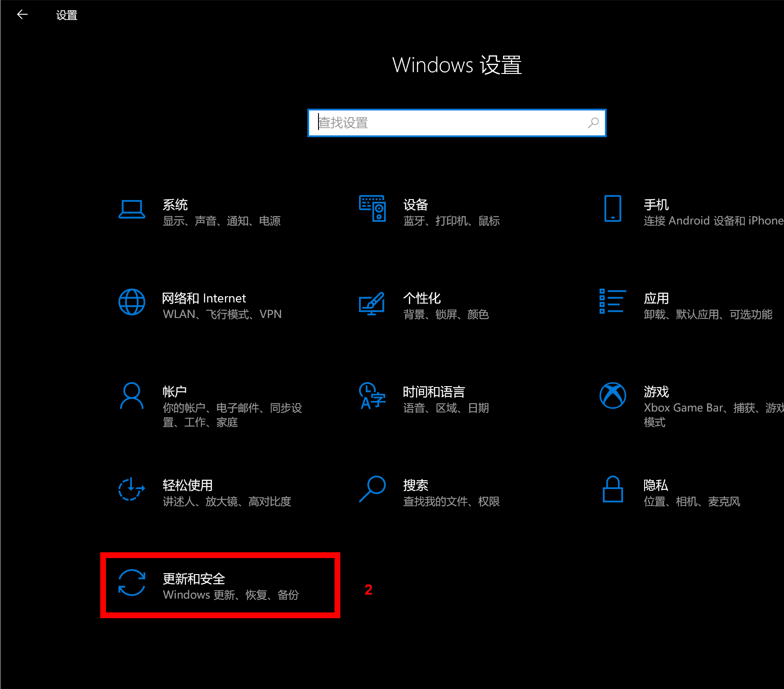784x689 pixels.
Task: Open the 更新和安全 settings category
Action: tap(194, 579)
